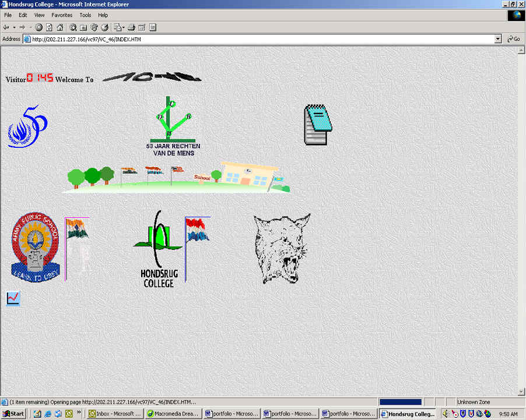Click the page icon in Address bar

[27, 39]
